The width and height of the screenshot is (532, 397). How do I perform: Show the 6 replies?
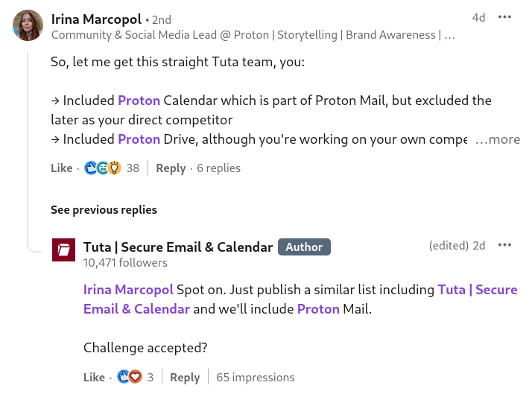218,168
